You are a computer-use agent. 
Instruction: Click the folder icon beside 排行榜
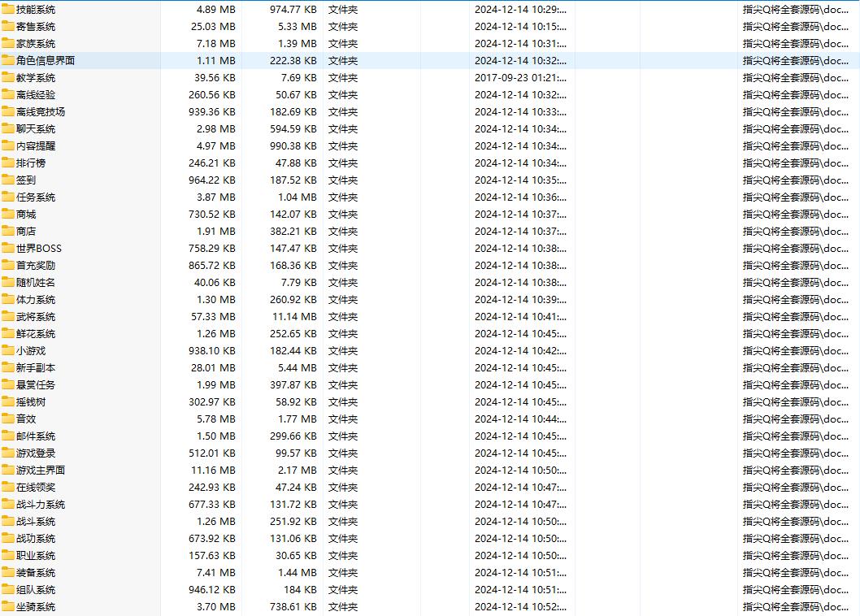click(8, 163)
